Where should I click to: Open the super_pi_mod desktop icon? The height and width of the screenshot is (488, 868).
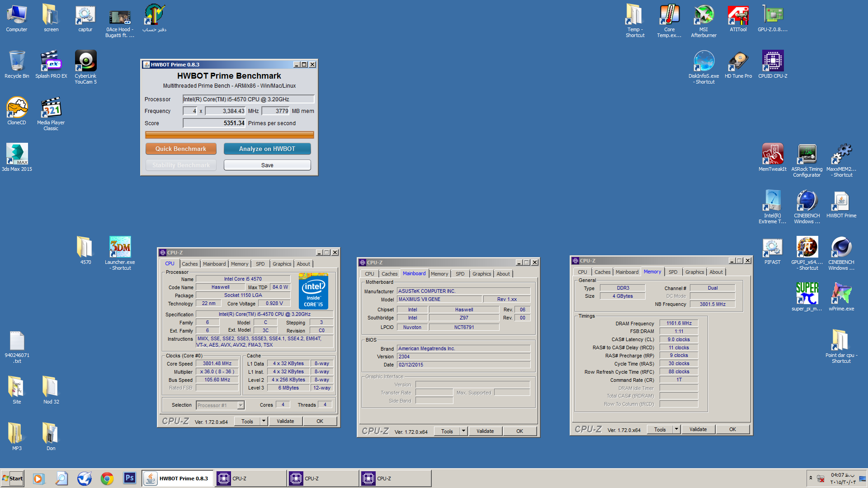pyautogui.click(x=807, y=297)
